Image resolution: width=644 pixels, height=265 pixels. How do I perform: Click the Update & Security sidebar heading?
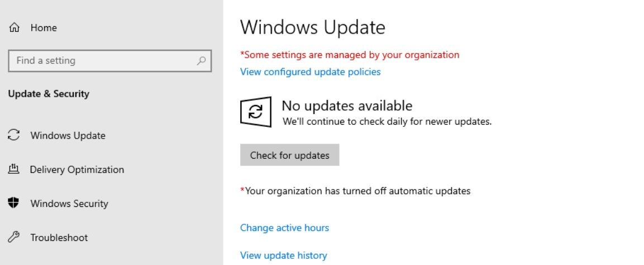(49, 94)
